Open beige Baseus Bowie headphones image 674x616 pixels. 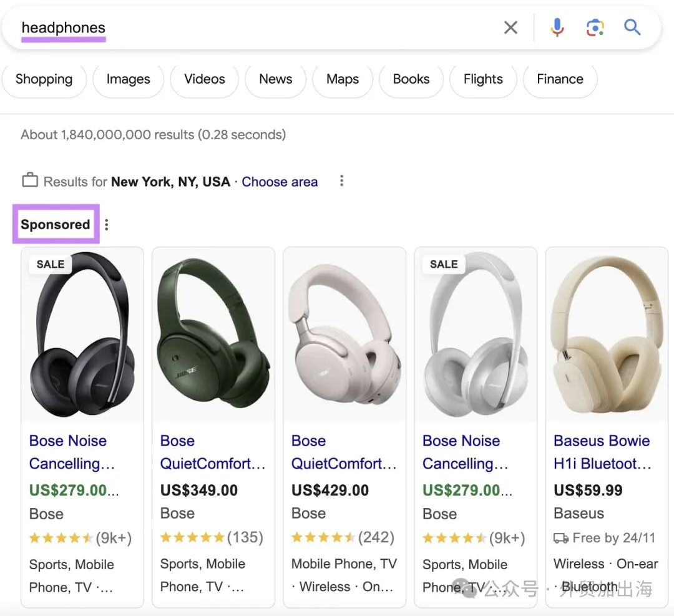pos(607,335)
